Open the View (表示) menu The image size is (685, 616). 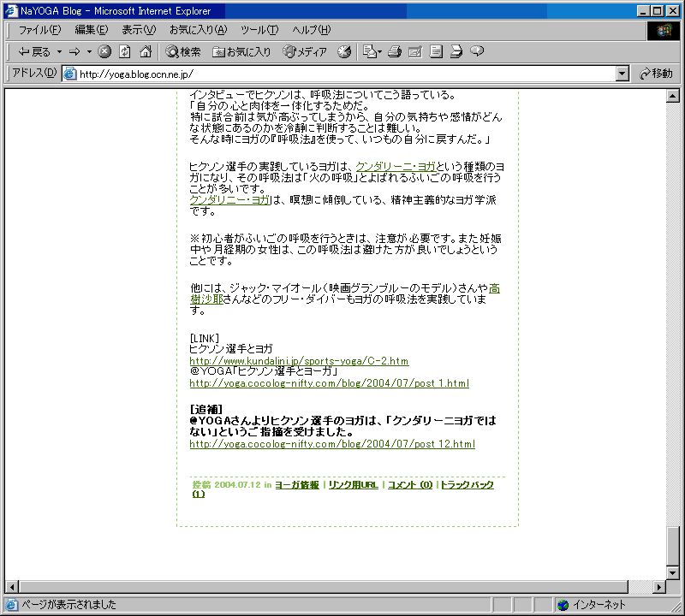(x=139, y=30)
